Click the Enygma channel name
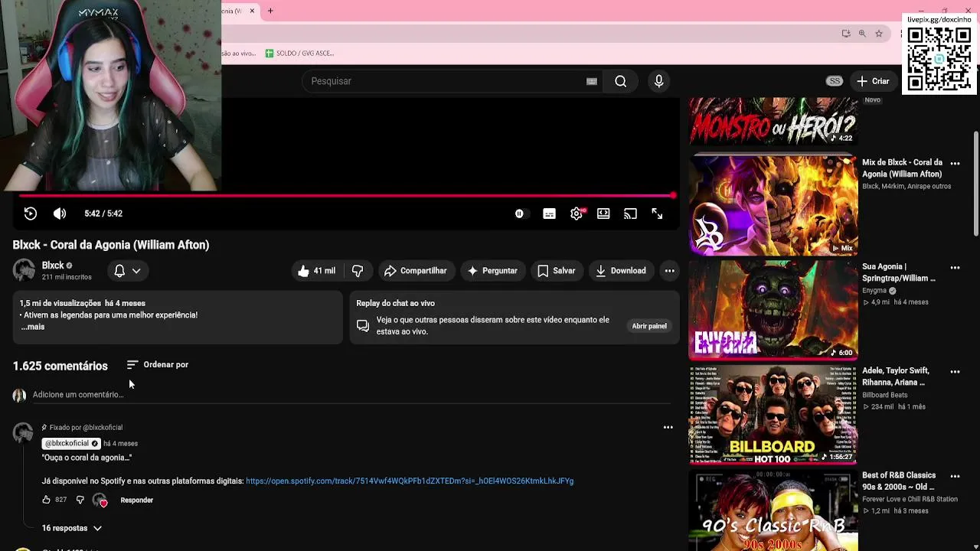980x551 pixels. tap(874, 291)
